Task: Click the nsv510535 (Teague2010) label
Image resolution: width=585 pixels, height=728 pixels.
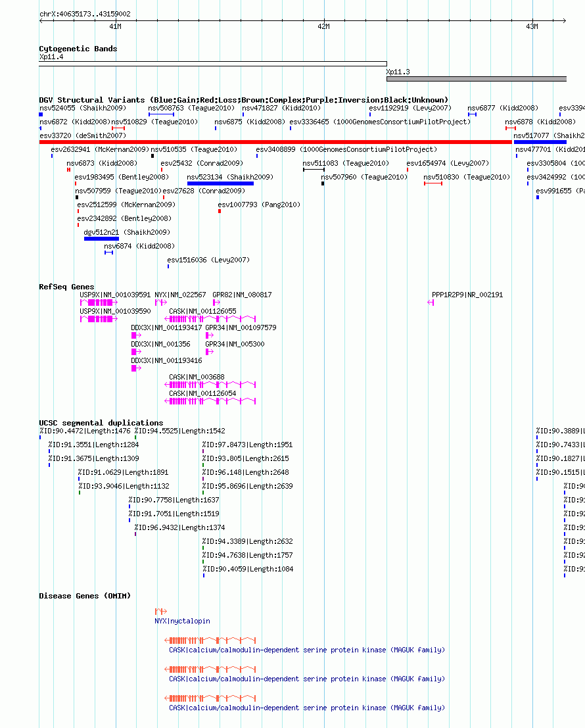Action: pos(194,149)
